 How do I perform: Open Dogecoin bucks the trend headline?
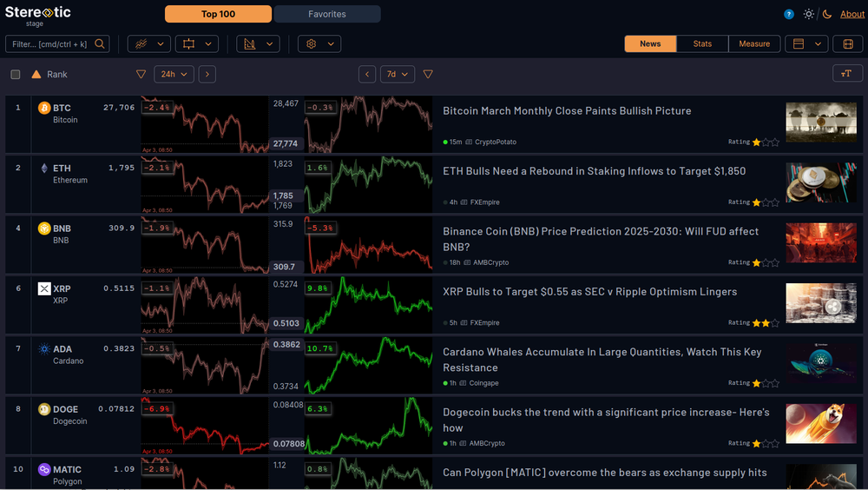click(606, 420)
